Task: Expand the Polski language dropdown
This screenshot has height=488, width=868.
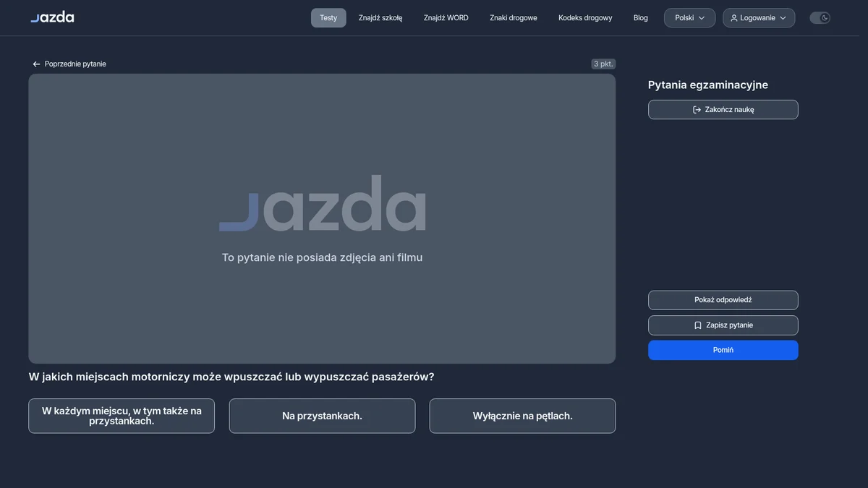Action: (690, 18)
